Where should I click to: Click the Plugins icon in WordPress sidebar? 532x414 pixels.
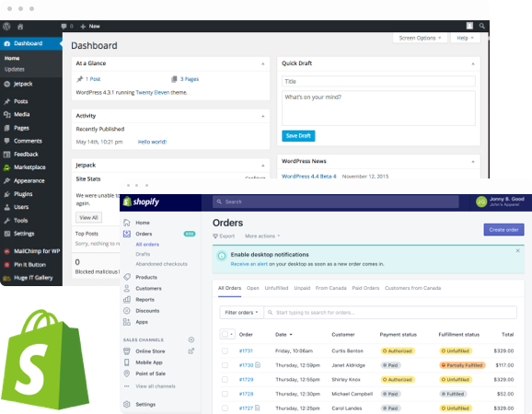coord(6,194)
